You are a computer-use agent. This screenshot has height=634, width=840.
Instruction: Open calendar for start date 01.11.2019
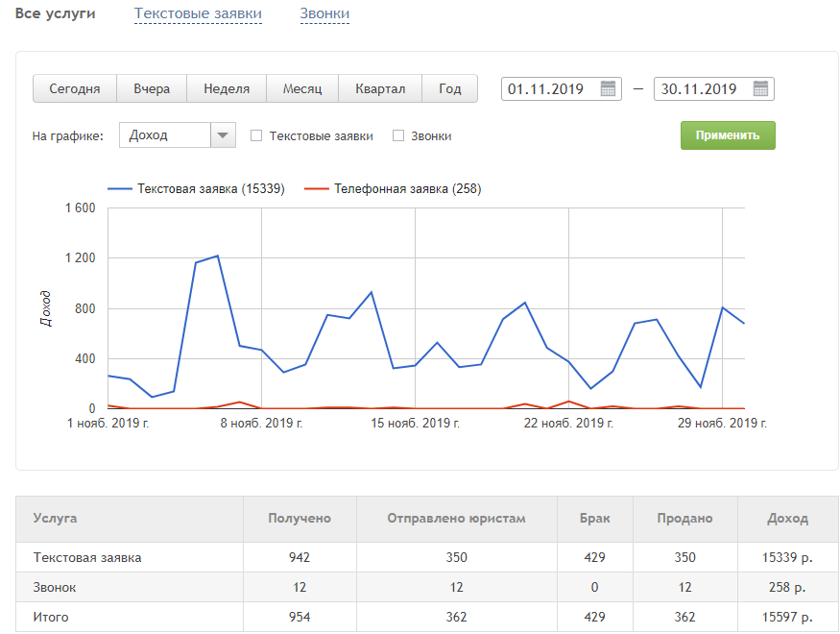click(x=608, y=89)
